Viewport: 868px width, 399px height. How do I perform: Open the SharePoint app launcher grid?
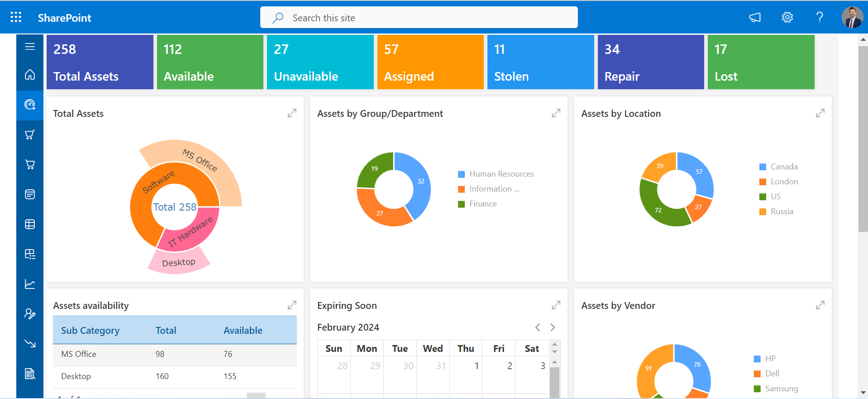click(16, 17)
